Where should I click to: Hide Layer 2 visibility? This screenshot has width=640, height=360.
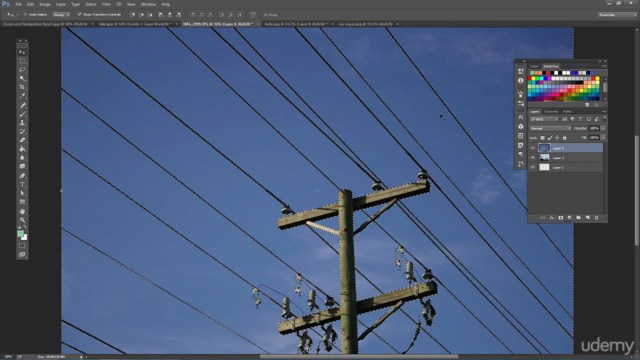pyautogui.click(x=533, y=158)
